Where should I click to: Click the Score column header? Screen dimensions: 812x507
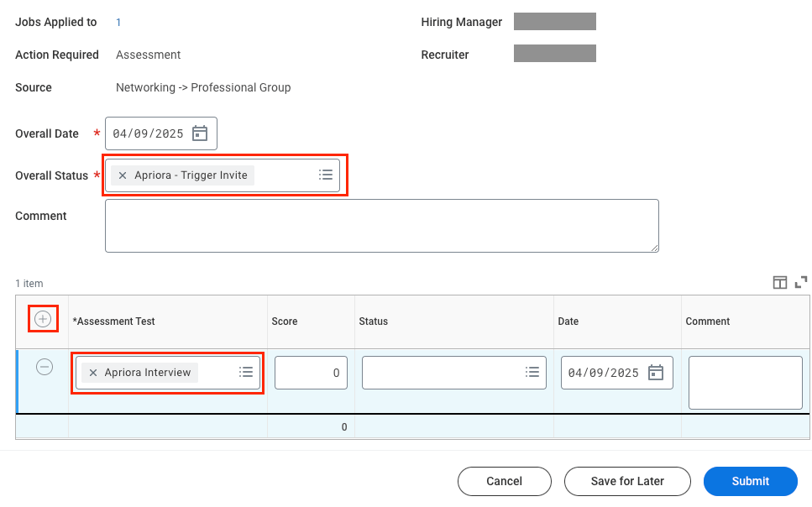pos(285,321)
